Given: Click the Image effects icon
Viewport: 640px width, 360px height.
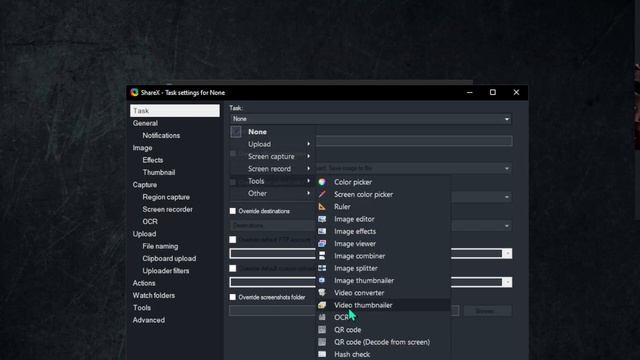Looking at the screenshot, I should [x=322, y=231].
